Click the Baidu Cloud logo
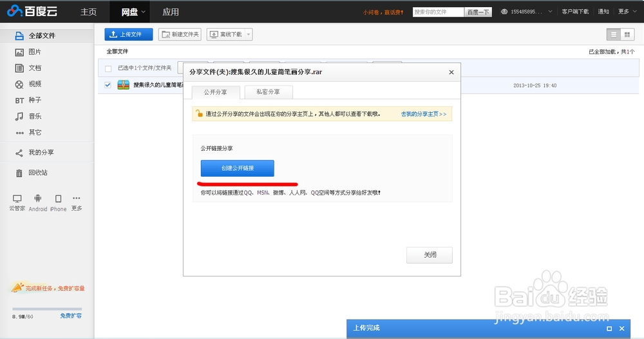 (32, 11)
